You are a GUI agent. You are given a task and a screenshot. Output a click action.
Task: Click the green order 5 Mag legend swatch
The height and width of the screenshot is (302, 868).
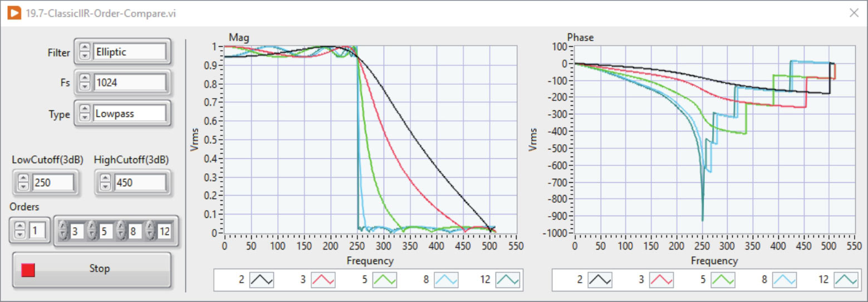(x=385, y=280)
